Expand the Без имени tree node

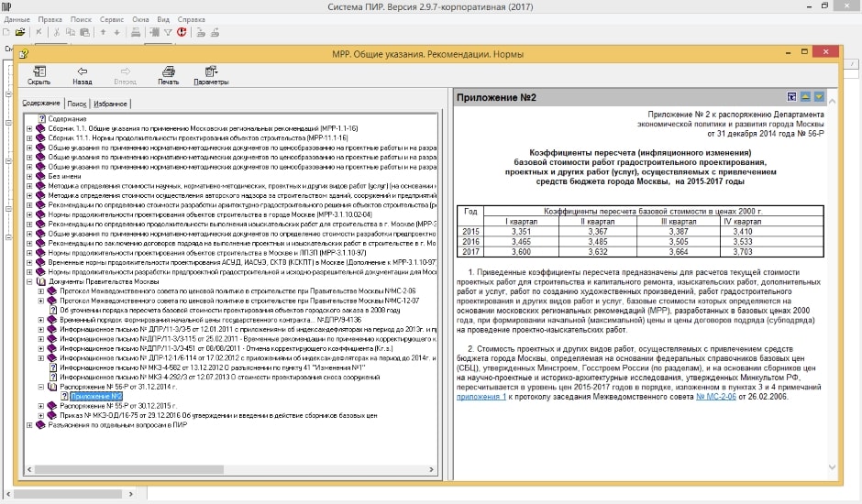[29, 177]
